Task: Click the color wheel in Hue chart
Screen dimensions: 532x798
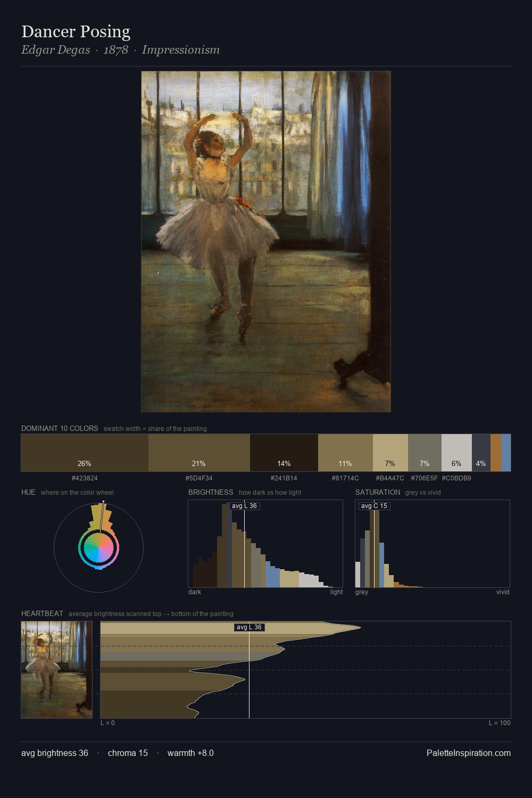Action: pyautogui.click(x=98, y=547)
